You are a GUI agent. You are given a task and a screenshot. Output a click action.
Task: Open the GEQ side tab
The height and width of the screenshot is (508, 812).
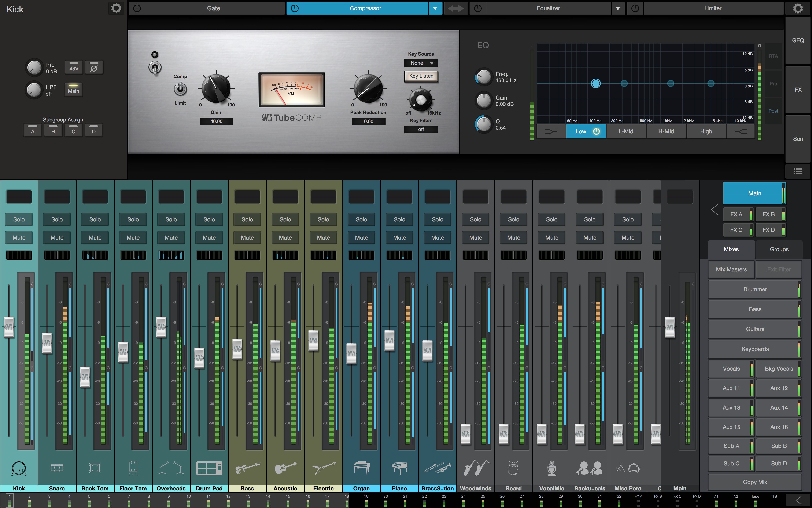point(798,40)
